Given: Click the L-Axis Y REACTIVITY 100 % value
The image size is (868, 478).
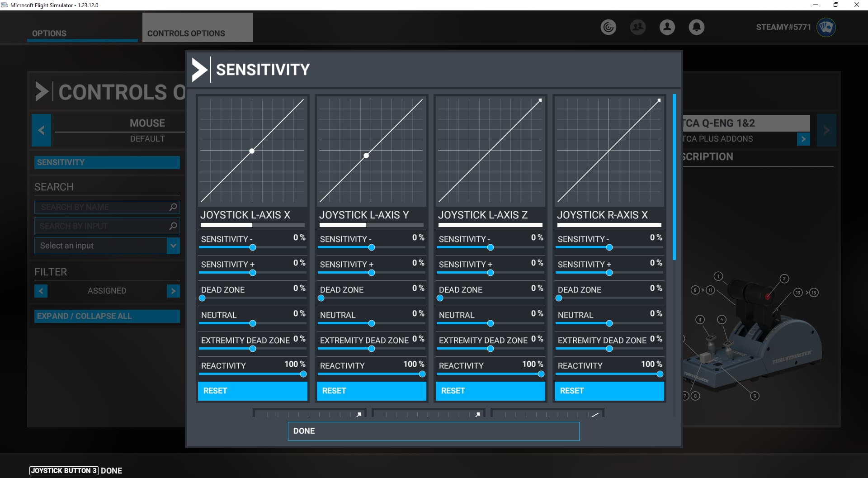Looking at the screenshot, I should pos(414,364).
